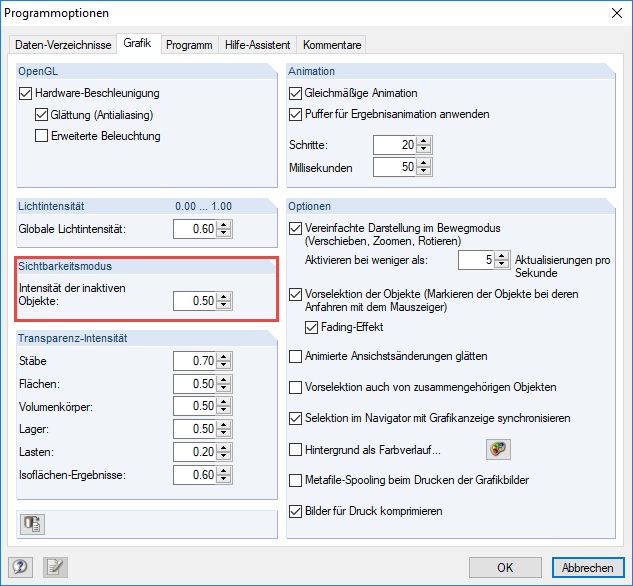Click the Schritte spinner arrows
This screenshot has height=586, width=633.
pos(423,145)
